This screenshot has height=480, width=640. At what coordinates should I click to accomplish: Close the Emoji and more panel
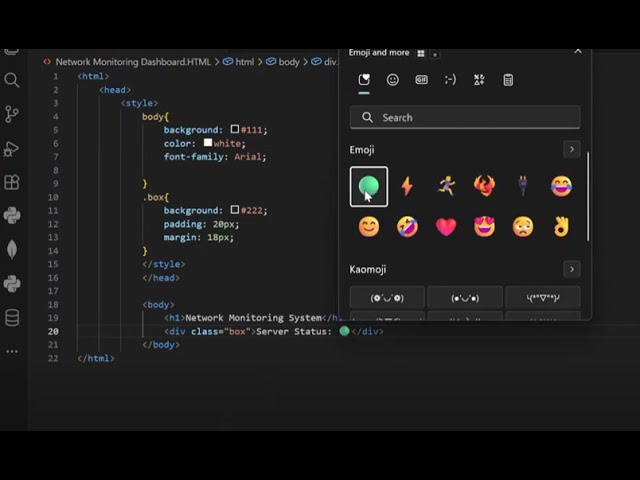click(x=578, y=52)
